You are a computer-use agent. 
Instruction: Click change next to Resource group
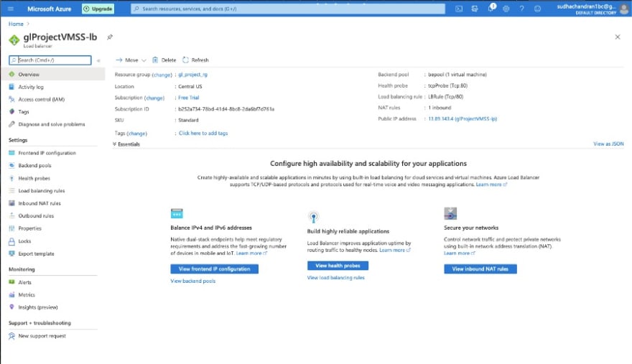[162, 75]
